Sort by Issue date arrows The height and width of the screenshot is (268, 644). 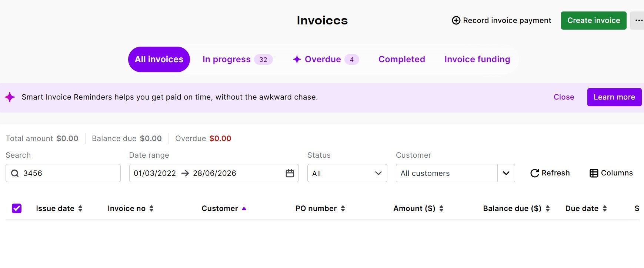80,208
